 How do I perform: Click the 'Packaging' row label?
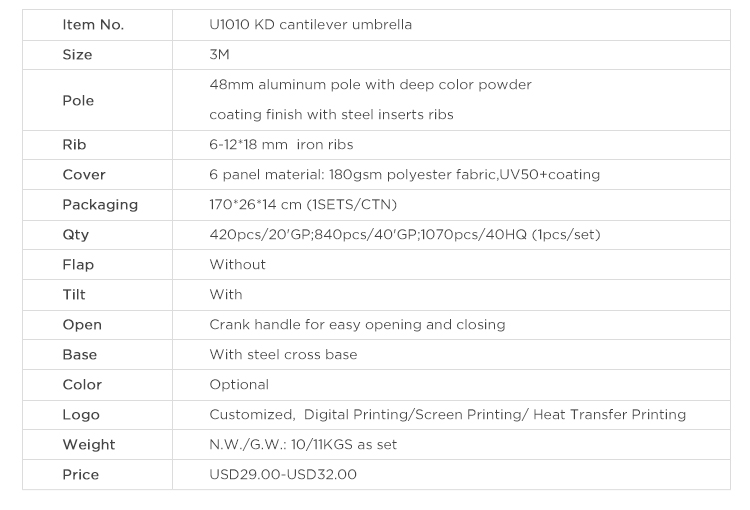tap(100, 205)
